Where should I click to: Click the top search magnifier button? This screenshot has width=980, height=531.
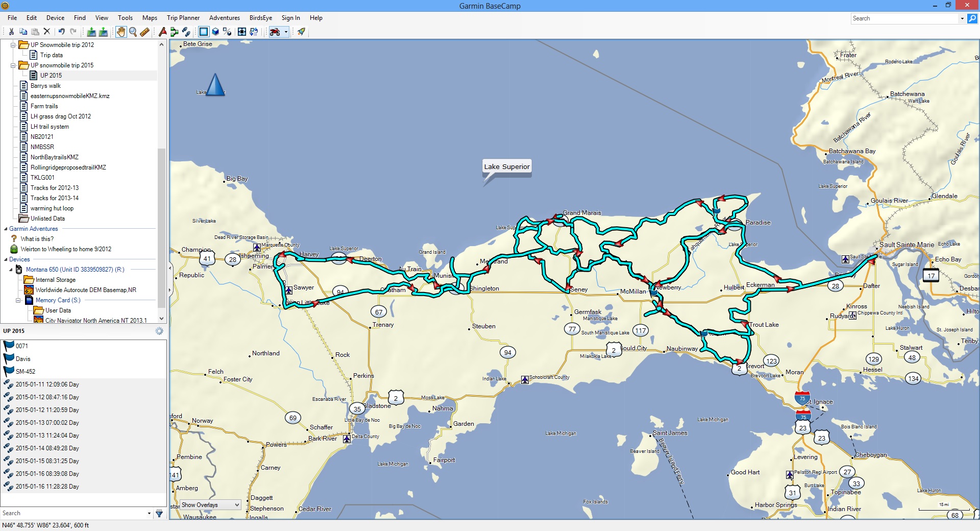(x=972, y=18)
